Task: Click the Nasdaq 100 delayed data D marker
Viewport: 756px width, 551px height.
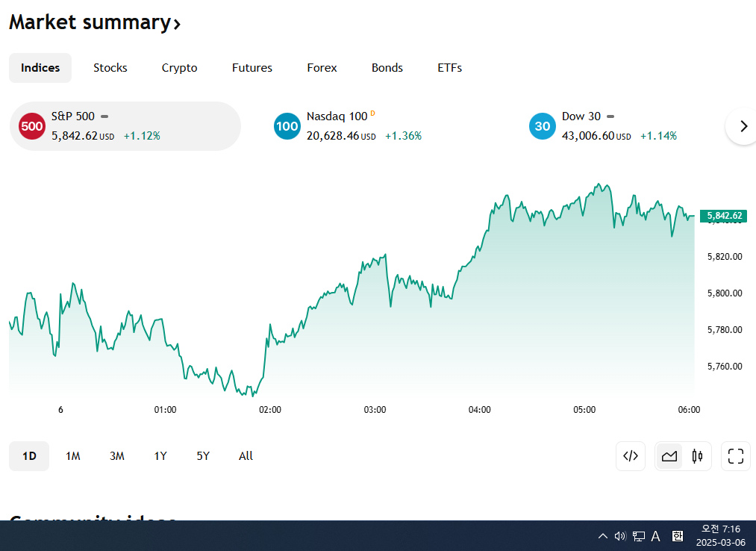Action: click(372, 113)
